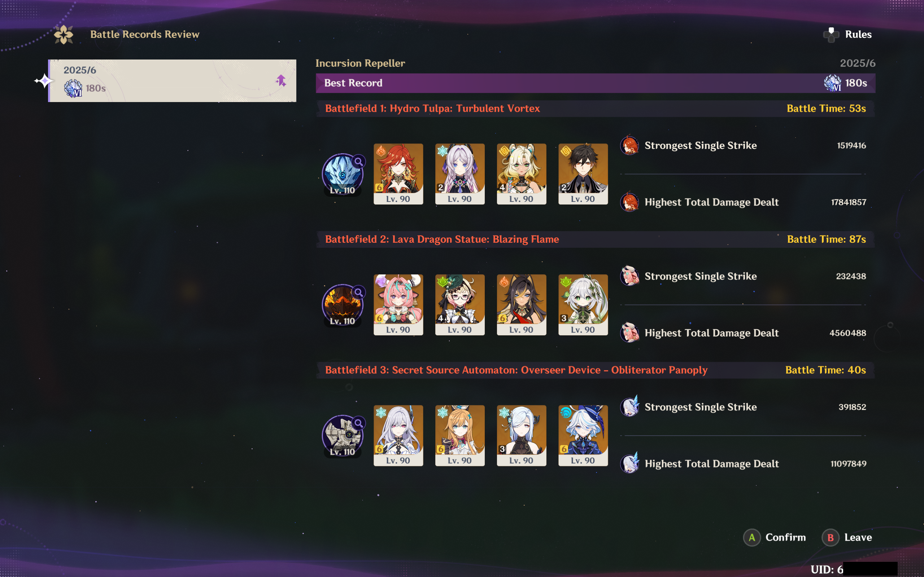Leave with the B button
Viewport: 924px width, 577px height.
(x=847, y=537)
